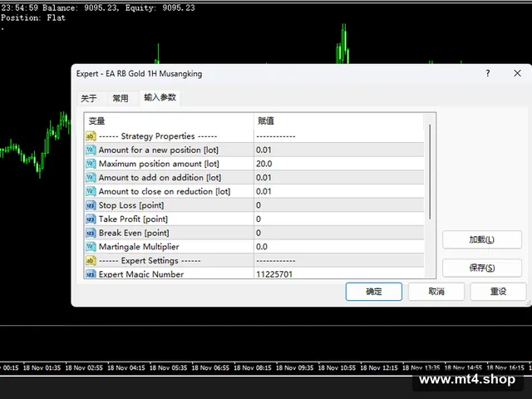The image size is (532, 399).
Task: Select the '------ Strategy Properties ------' label
Action: click(158, 136)
